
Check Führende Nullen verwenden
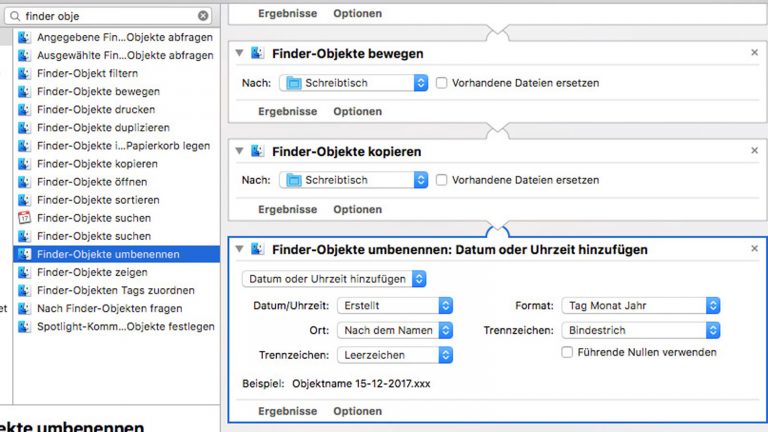(567, 352)
